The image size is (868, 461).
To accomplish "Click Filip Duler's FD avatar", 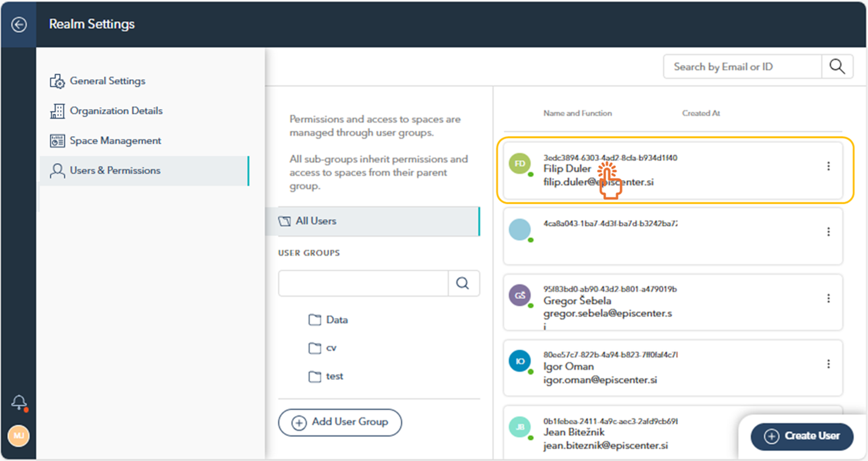I will point(520,164).
